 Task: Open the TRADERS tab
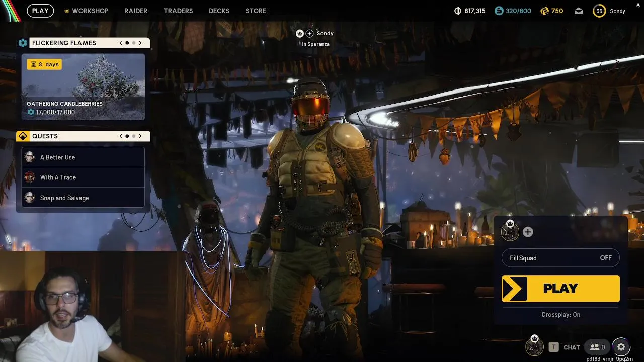tap(178, 11)
